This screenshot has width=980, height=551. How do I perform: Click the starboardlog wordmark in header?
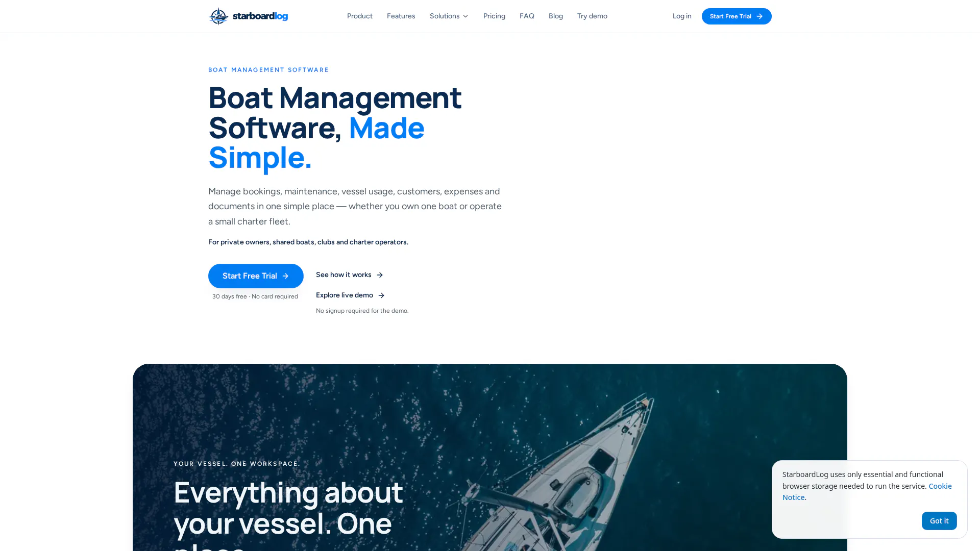260,16
